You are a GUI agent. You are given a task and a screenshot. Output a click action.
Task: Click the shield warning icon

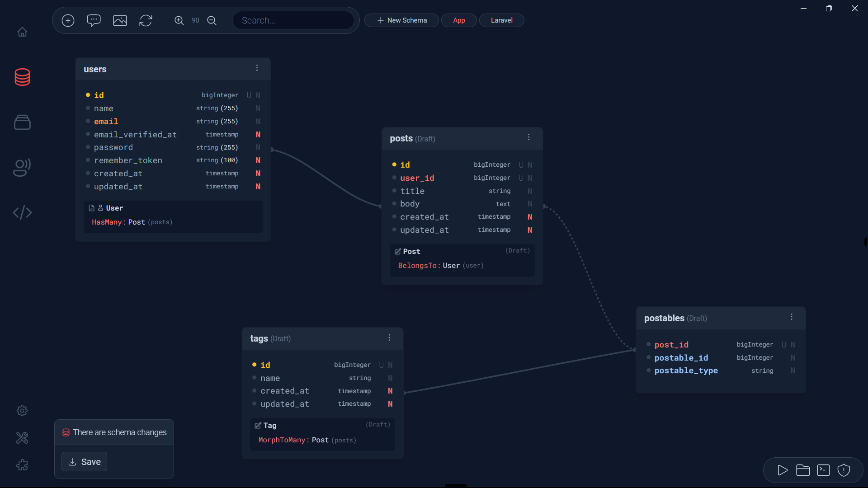click(844, 470)
